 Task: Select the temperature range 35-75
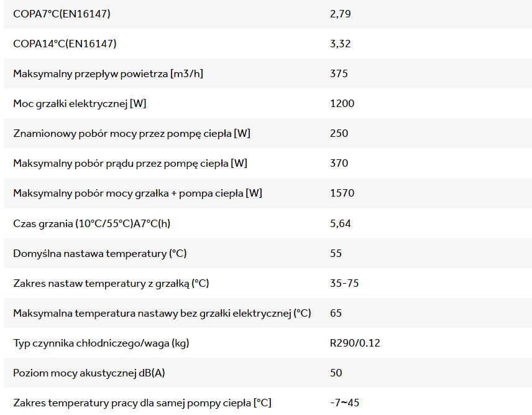tap(344, 283)
